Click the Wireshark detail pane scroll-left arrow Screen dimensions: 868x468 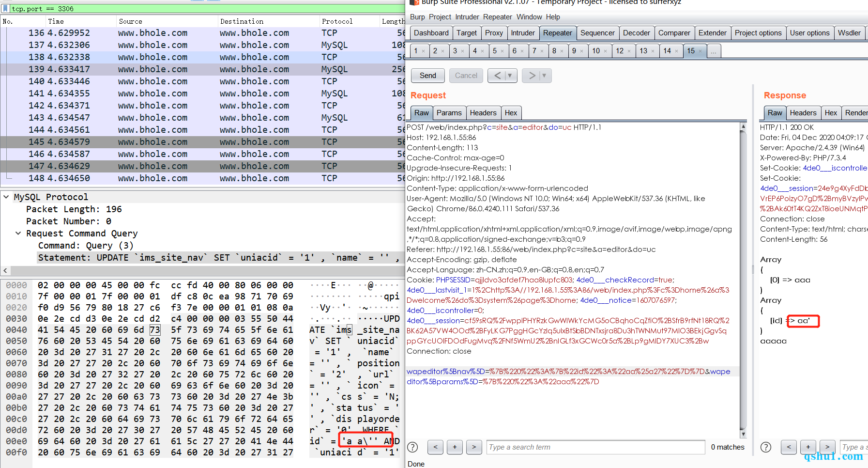5,270
